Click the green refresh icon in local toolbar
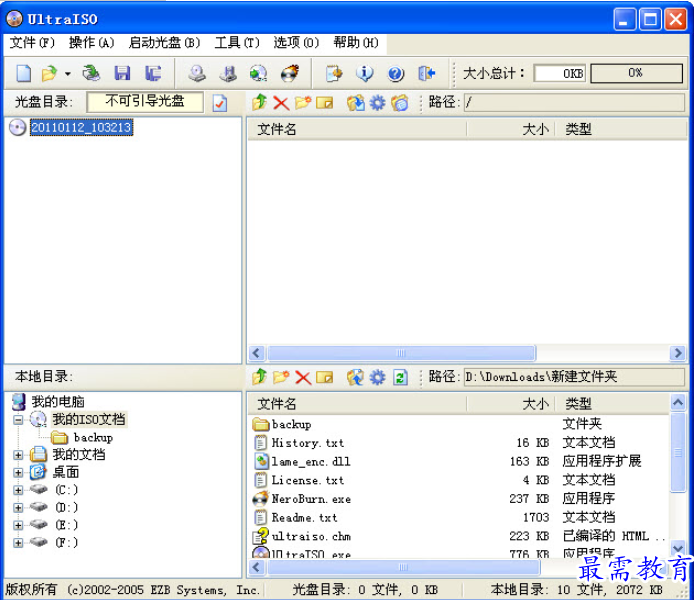The height and width of the screenshot is (600, 700). tap(400, 377)
